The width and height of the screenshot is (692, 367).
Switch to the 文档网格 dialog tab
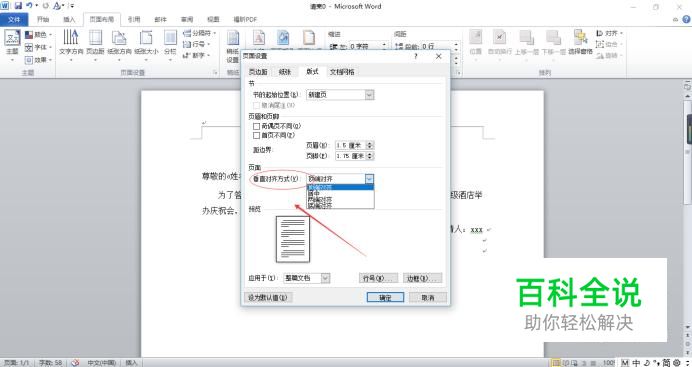(342, 72)
